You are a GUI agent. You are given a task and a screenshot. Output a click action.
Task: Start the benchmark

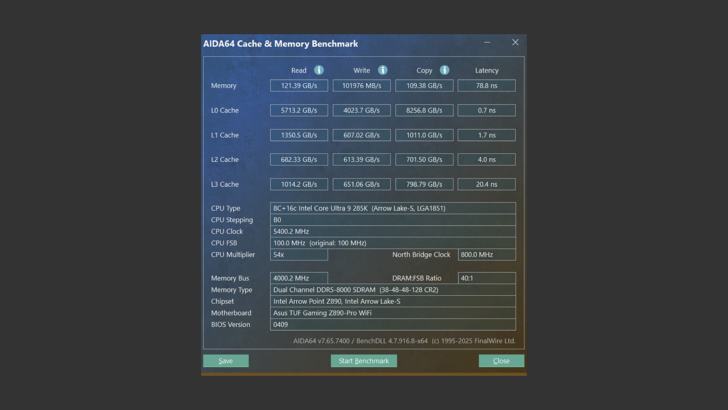pyautogui.click(x=364, y=361)
